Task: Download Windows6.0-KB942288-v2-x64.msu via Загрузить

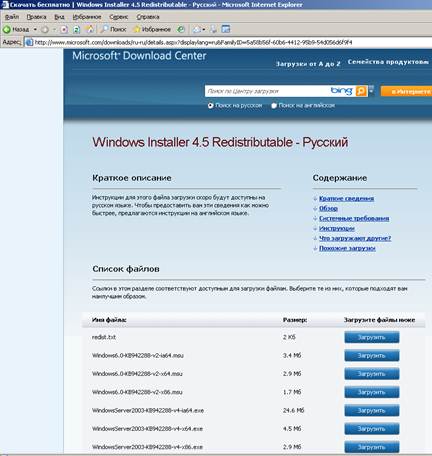Action: (x=372, y=374)
